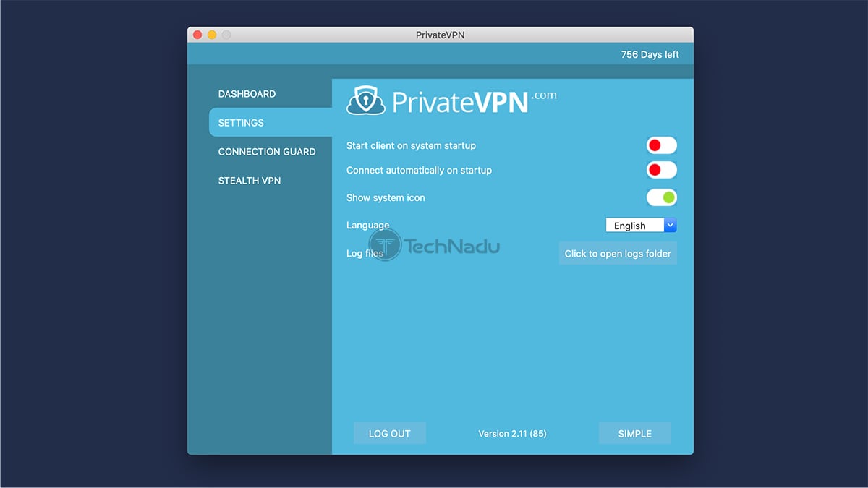Switch to SIMPLE view mode
Viewport: 868px width, 488px height.
tap(634, 433)
